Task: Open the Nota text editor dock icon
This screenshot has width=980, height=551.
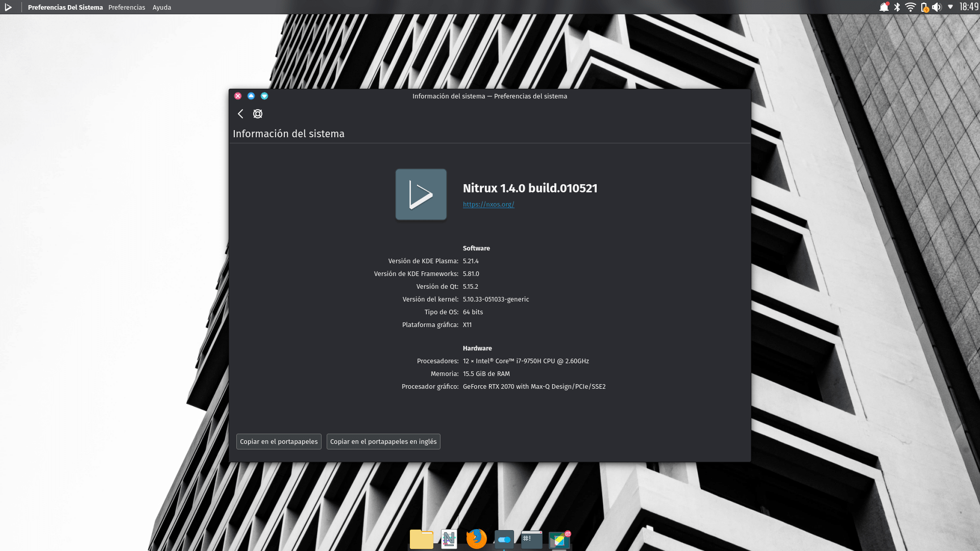Action: click(x=449, y=539)
